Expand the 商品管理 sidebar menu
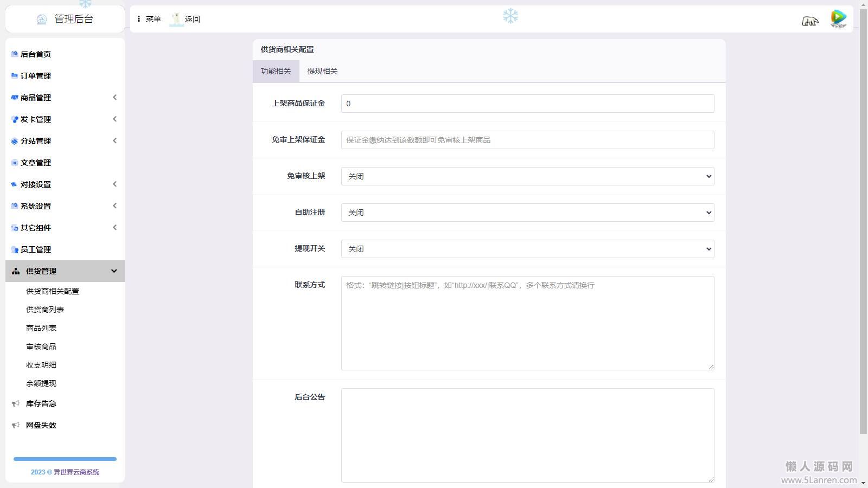This screenshot has height=488, width=868. click(x=65, y=98)
